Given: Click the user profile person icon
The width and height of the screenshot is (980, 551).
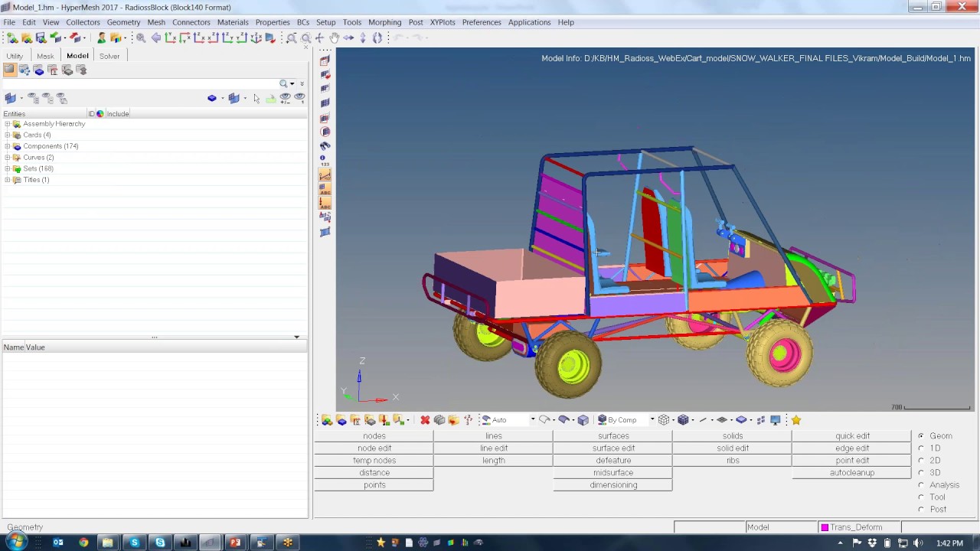Looking at the screenshot, I should point(101,37).
